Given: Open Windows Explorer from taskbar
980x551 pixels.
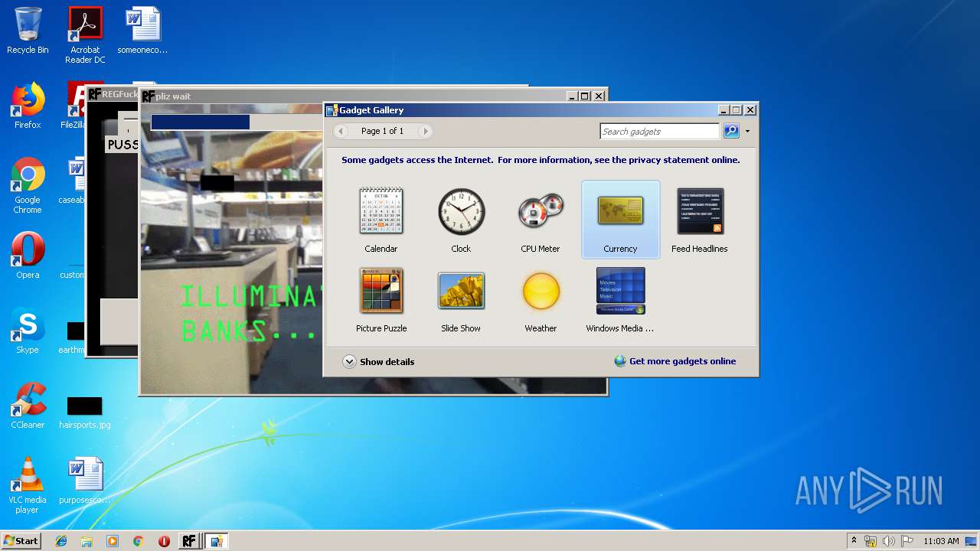Looking at the screenshot, I should [87, 541].
